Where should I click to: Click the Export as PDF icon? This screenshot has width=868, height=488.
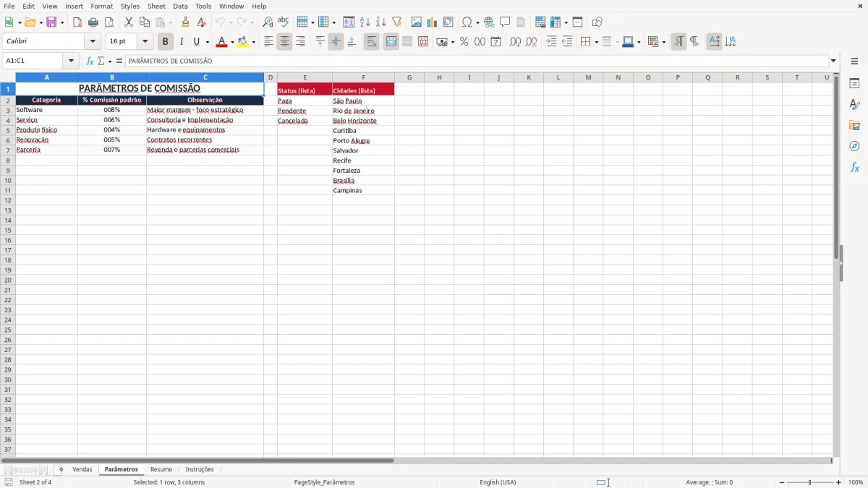77,22
